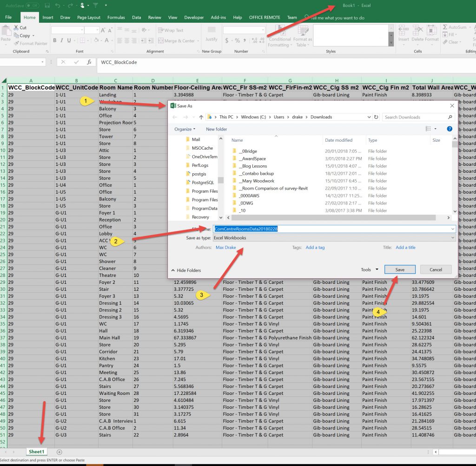
Task: Click the Save icon in Quick Access toolbar
Action: tap(47, 6)
